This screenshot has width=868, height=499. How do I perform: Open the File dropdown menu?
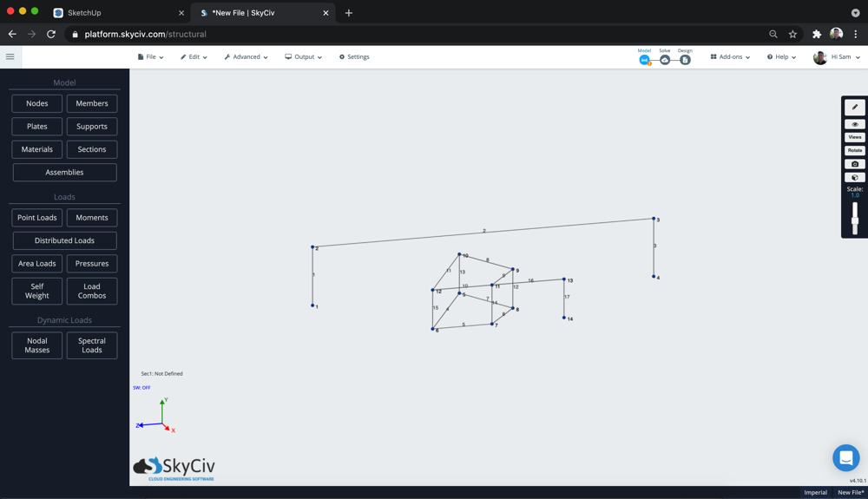click(150, 57)
